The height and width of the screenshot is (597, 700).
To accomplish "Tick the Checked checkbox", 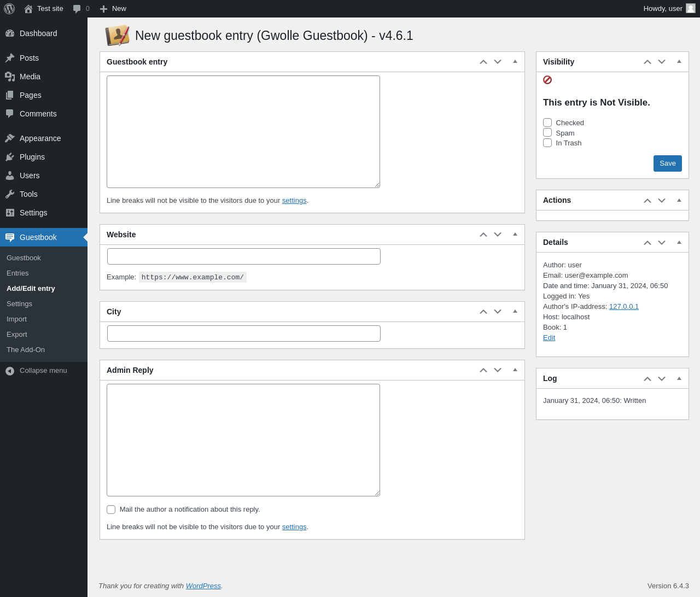I will pyautogui.click(x=547, y=122).
